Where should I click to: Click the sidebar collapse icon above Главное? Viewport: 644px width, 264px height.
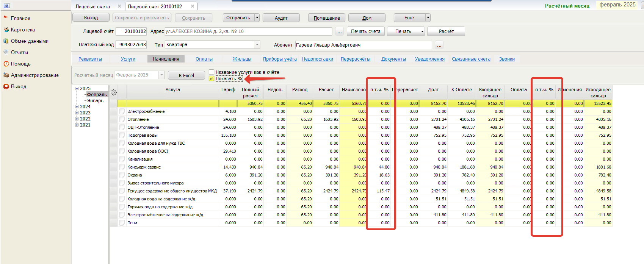coord(6,6)
